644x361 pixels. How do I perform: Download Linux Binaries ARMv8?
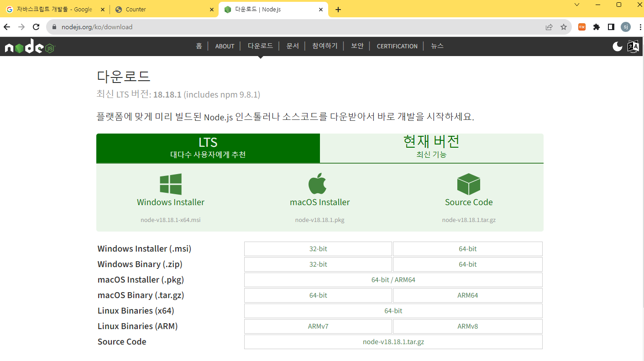pos(468,326)
